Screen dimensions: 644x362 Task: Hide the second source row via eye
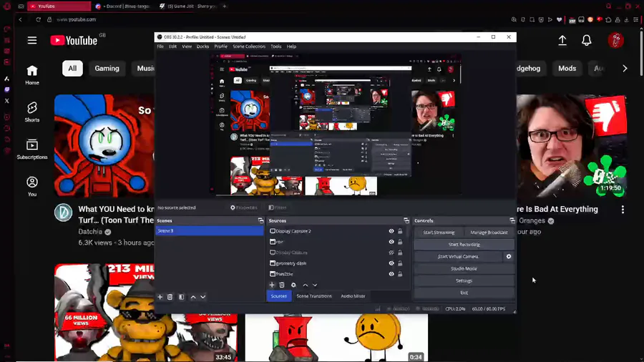(391, 242)
